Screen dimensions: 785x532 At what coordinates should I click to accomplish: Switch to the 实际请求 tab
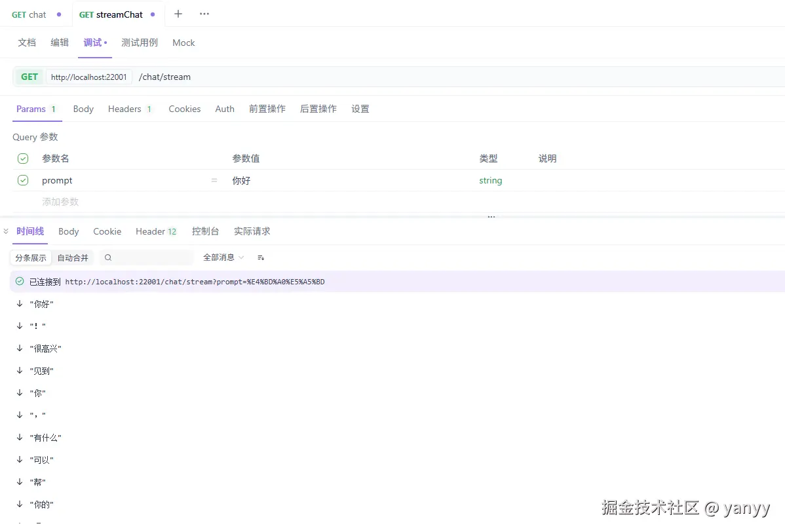pos(252,231)
